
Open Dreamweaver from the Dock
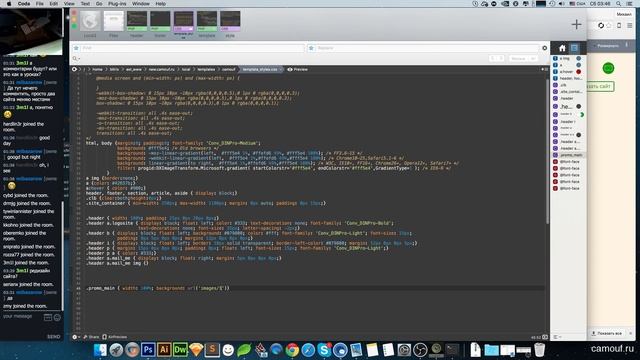pyautogui.click(x=180, y=350)
